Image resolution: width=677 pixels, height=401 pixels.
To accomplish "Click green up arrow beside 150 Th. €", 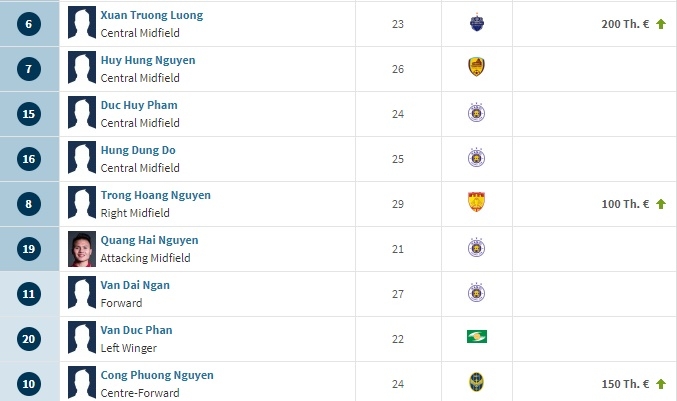I will point(661,383).
